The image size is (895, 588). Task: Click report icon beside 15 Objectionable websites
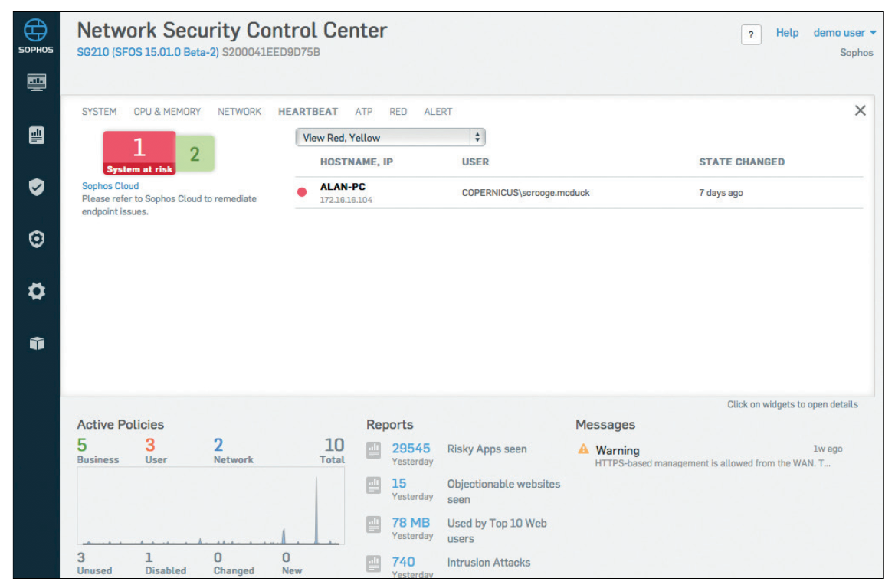click(x=373, y=485)
